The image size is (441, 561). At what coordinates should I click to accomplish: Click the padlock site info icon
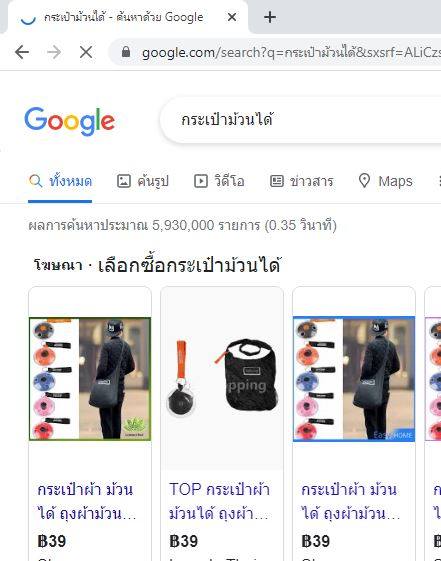[126, 52]
